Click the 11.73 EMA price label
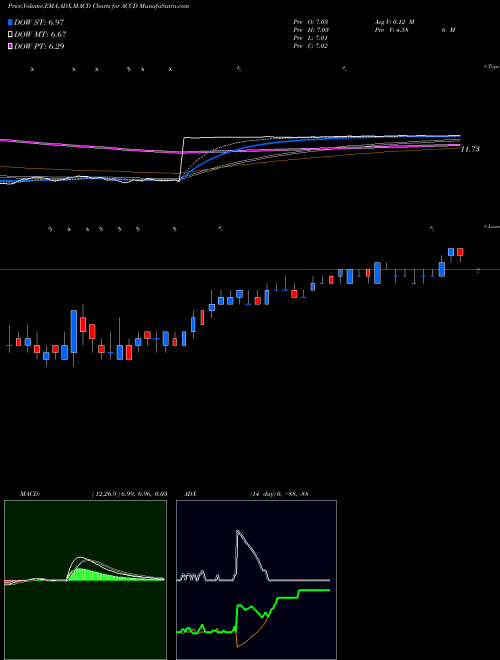The height and width of the screenshot is (660, 500). (x=470, y=149)
